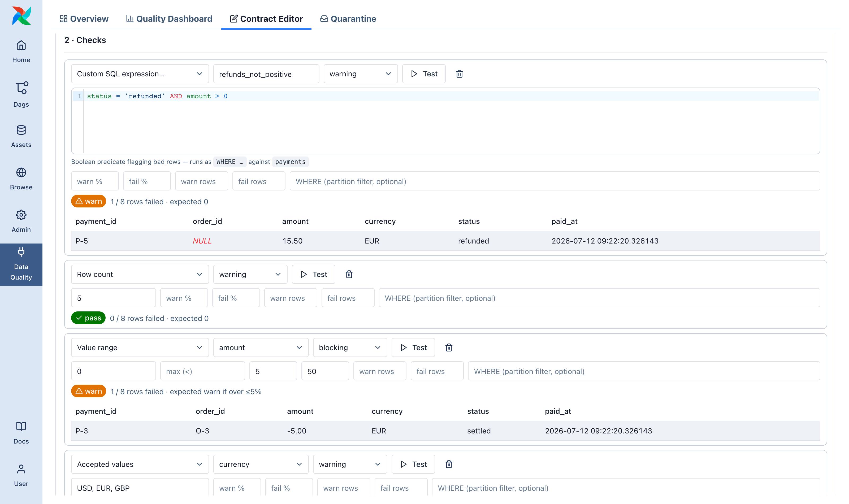Change Accepted values severity dropdown
This screenshot has height=504, width=849.
pyautogui.click(x=350, y=464)
